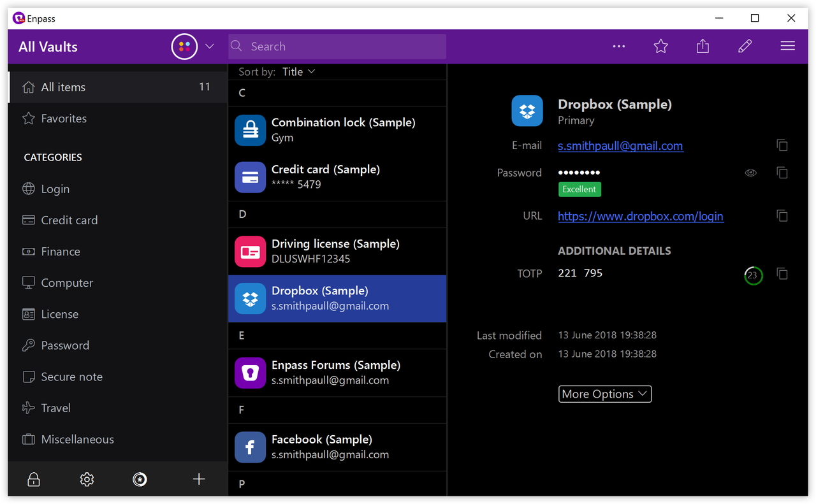Click inside the Search field
This screenshot has width=816, height=504.
tap(337, 46)
